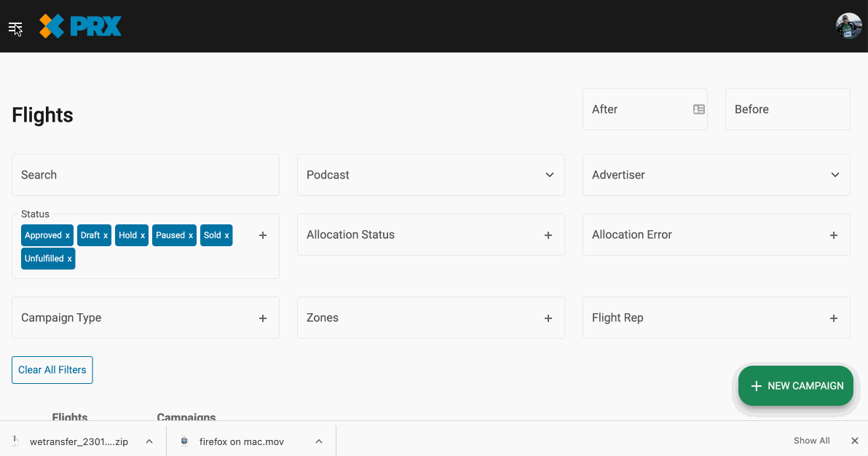The image size is (868, 456).
Task: Switch to the Flights tab
Action: (x=70, y=416)
